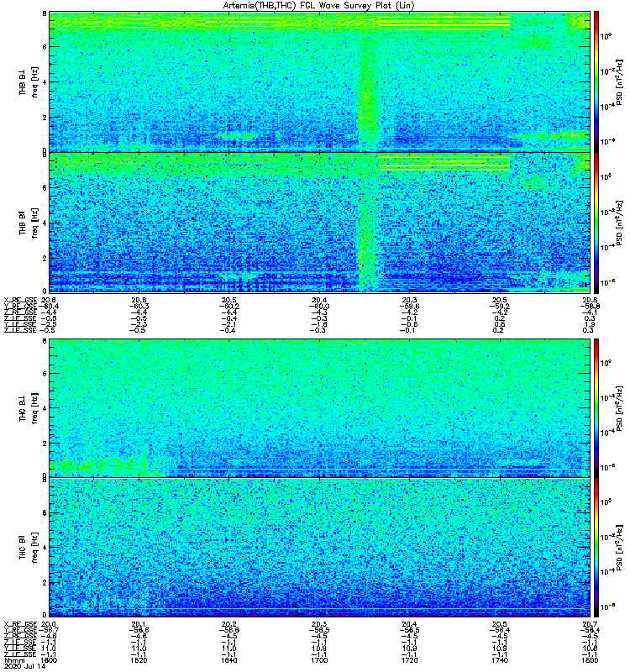
Task: Click the '1740' time label
Action: pyautogui.click(x=500, y=660)
